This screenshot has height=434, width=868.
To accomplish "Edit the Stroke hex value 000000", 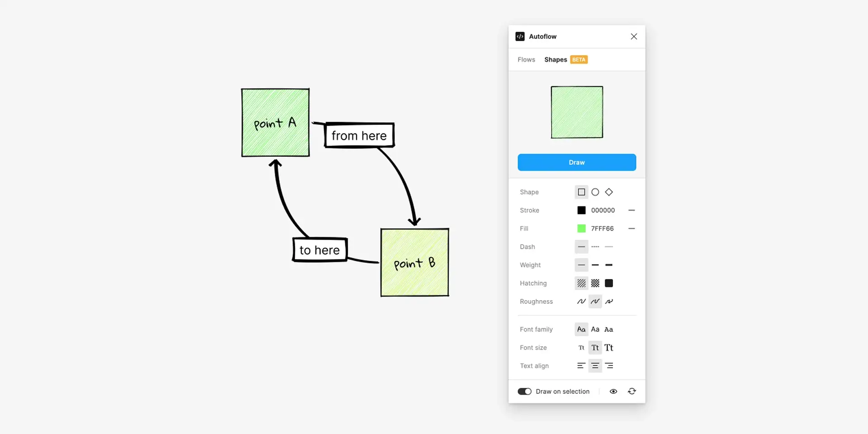I will coord(603,210).
